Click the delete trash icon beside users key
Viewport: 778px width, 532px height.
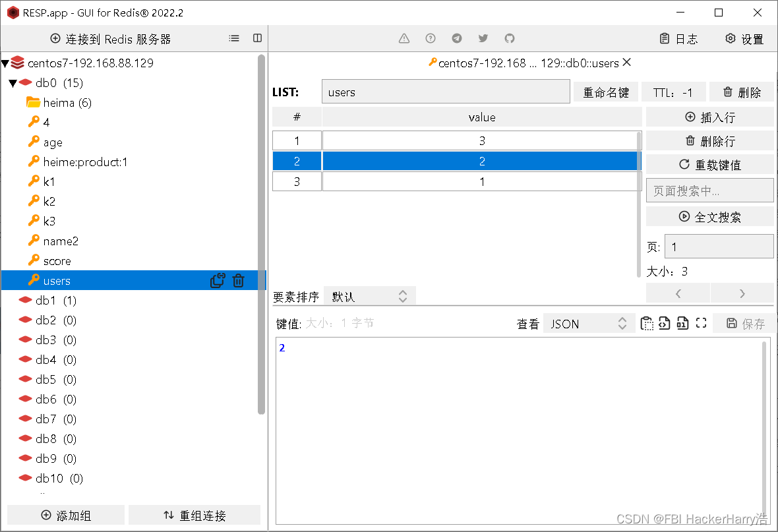point(238,280)
